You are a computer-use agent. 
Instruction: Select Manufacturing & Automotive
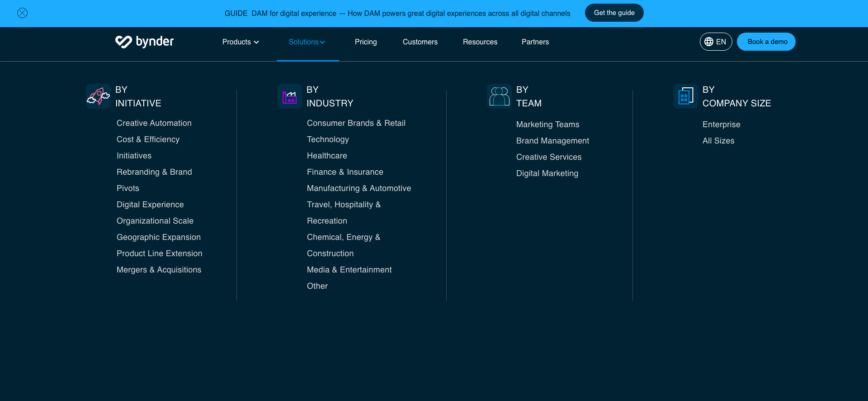point(359,188)
